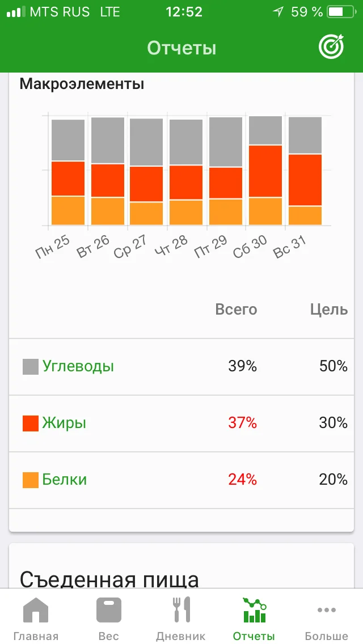Select the Пн 25 bar in chart
This screenshot has height=644, width=363.
point(68,172)
